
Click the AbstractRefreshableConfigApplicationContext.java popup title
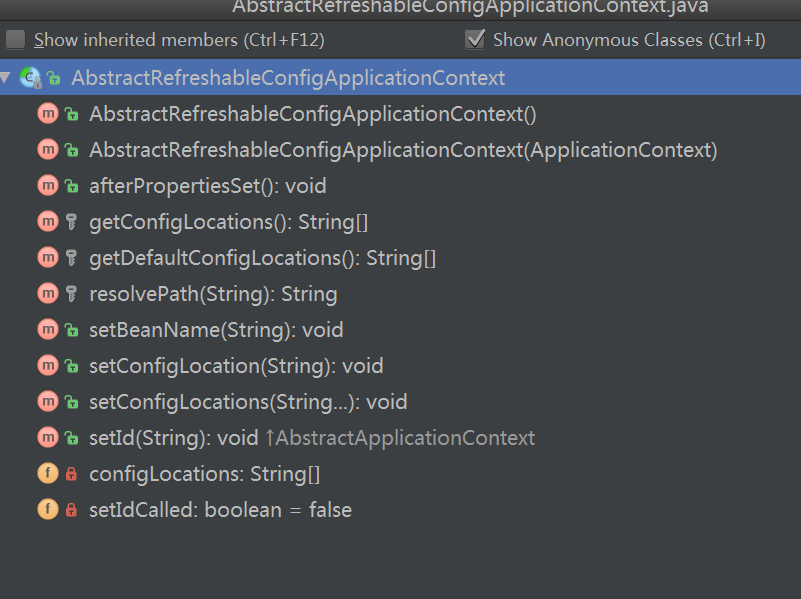click(470, 7)
